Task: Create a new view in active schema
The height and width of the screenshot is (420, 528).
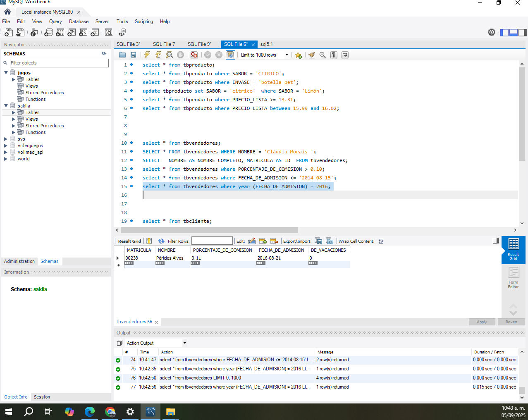Action: click(x=72, y=32)
